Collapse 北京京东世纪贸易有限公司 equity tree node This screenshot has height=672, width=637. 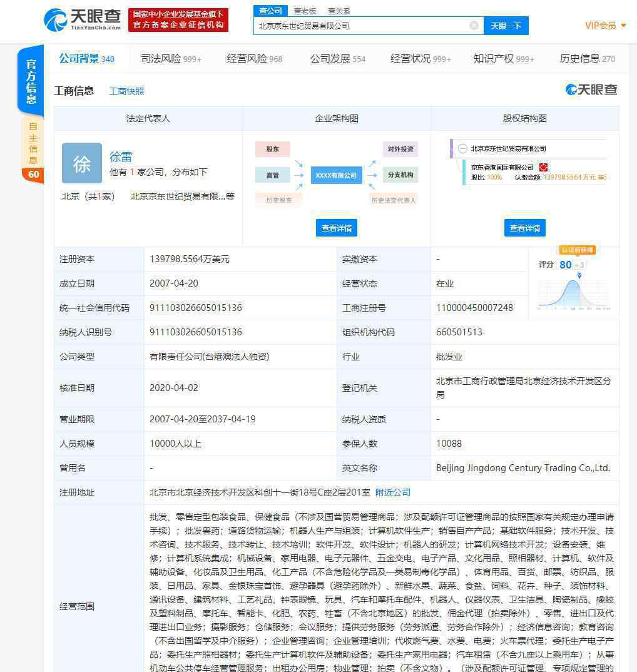pyautogui.click(x=462, y=149)
